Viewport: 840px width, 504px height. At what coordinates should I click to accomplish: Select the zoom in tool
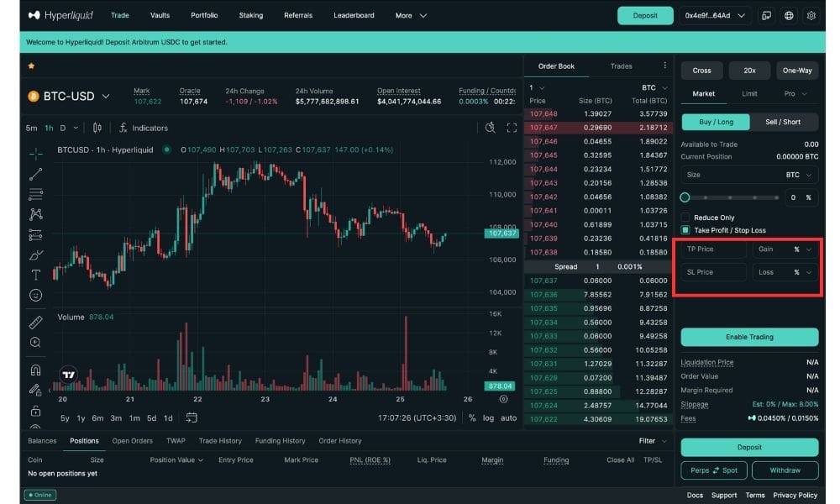[x=36, y=342]
